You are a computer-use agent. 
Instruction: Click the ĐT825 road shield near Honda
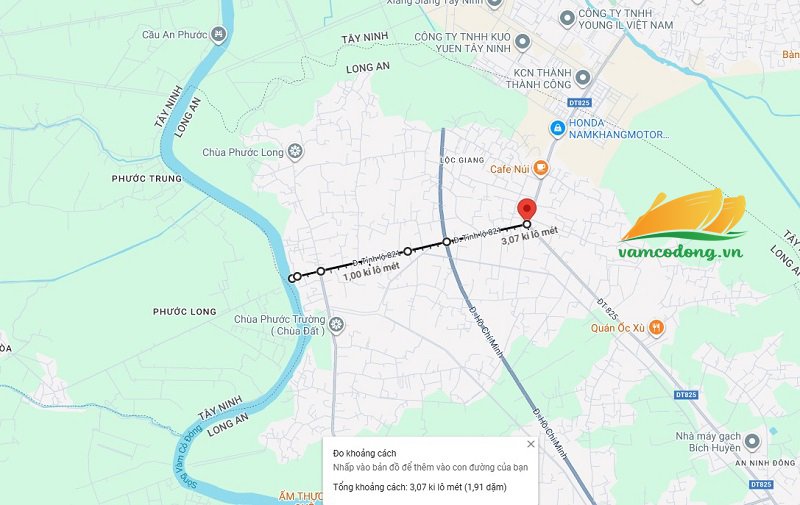[579, 103]
